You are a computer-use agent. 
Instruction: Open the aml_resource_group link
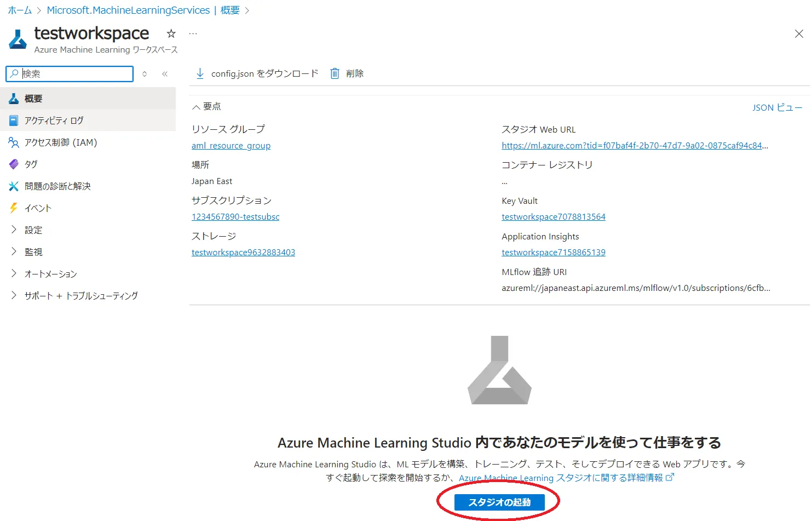(231, 146)
